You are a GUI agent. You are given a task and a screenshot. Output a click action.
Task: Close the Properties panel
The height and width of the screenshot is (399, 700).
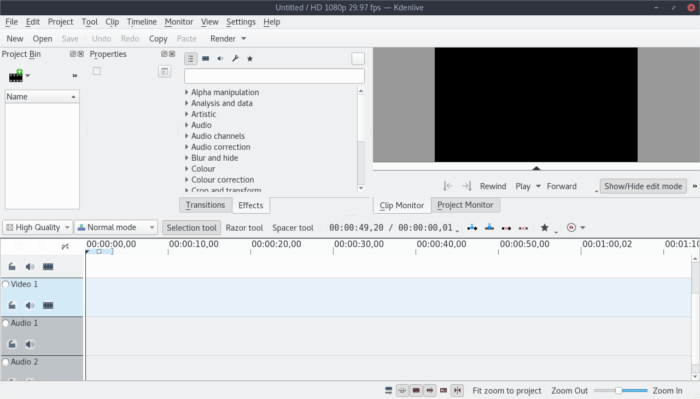click(x=172, y=54)
